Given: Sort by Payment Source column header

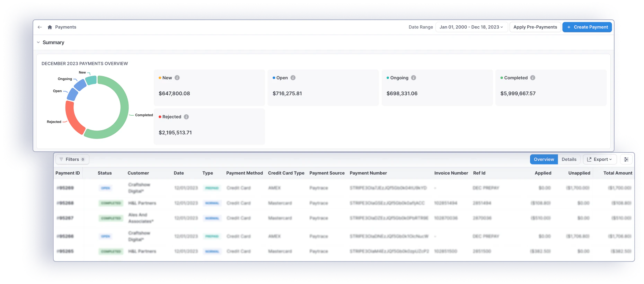Looking at the screenshot, I should tap(327, 173).
